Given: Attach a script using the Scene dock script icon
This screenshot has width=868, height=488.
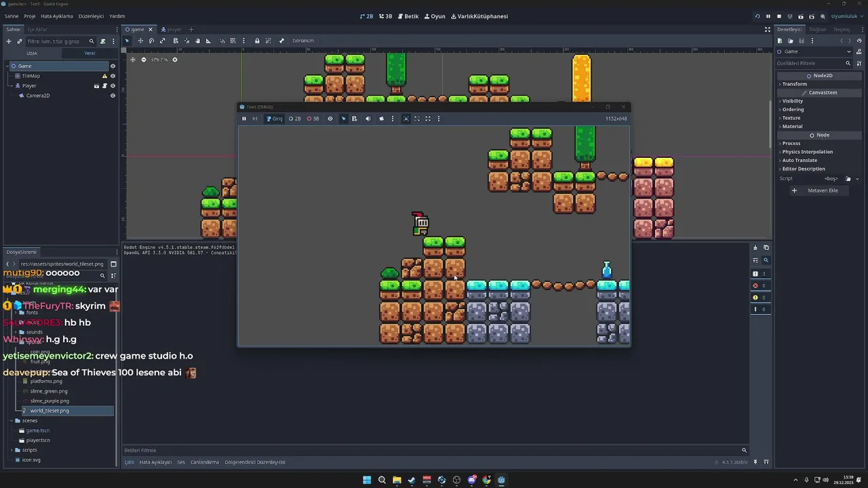Looking at the screenshot, I should pos(102,41).
